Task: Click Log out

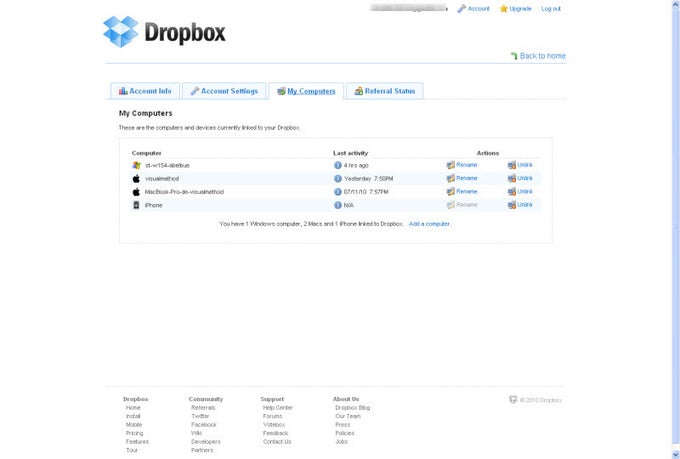Action: point(551,9)
